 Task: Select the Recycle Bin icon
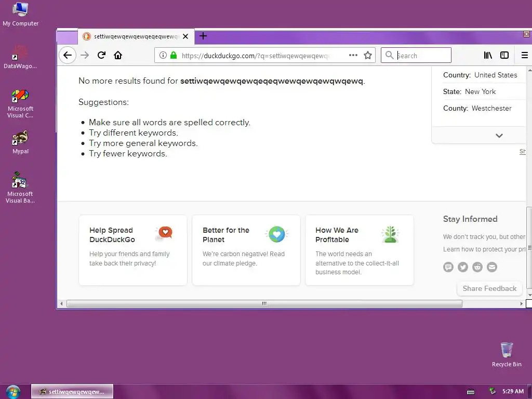tap(507, 354)
